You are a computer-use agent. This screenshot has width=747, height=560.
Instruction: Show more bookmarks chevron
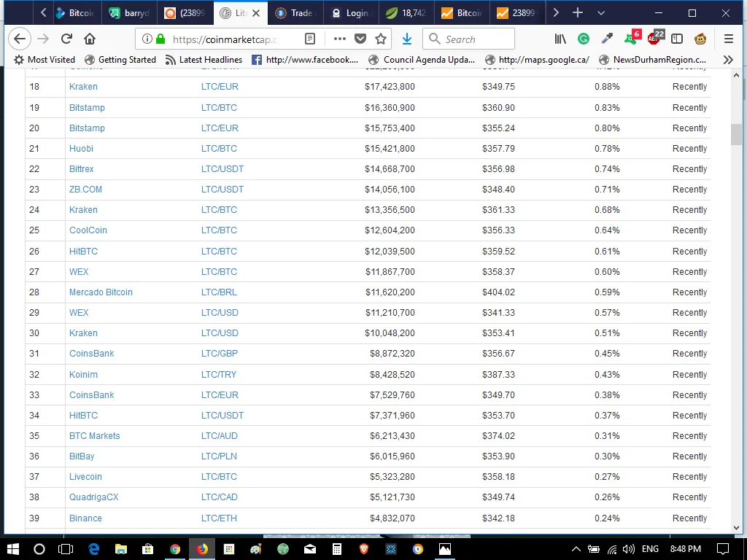728,60
